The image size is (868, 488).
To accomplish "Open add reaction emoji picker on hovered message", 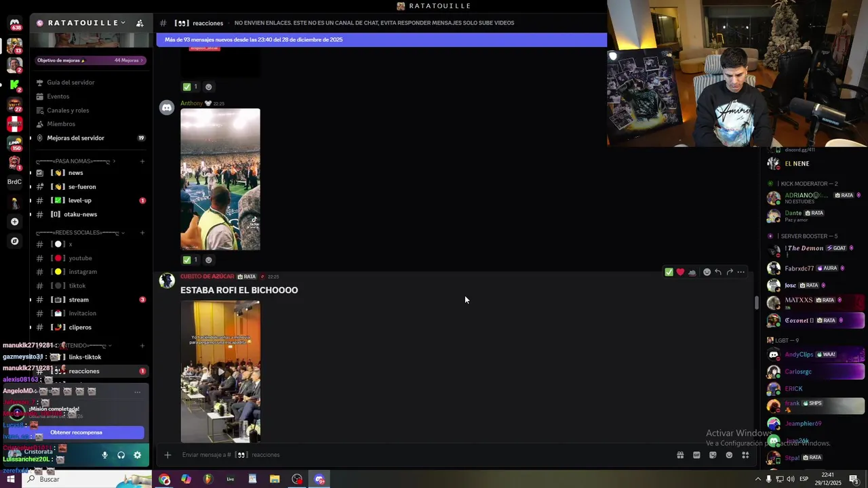I will click(x=707, y=272).
